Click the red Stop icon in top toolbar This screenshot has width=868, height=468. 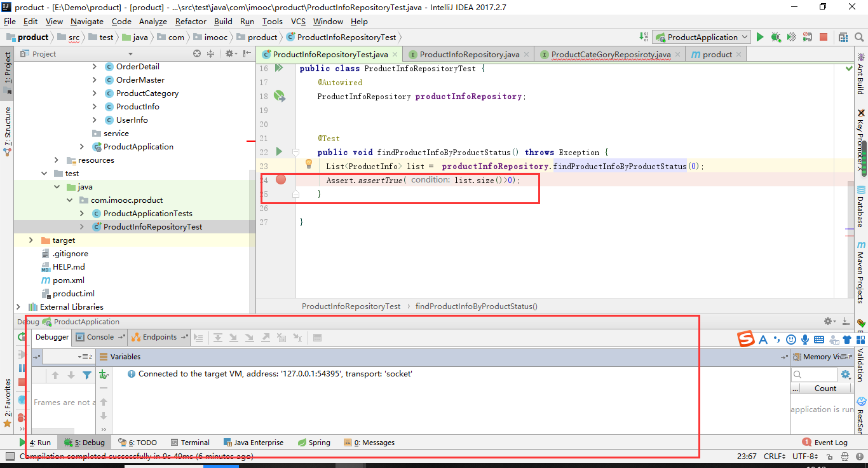[x=824, y=37]
